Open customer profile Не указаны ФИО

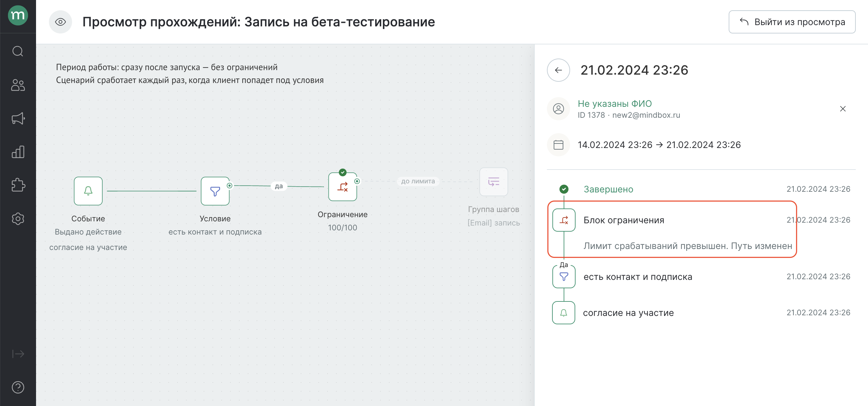click(x=614, y=104)
